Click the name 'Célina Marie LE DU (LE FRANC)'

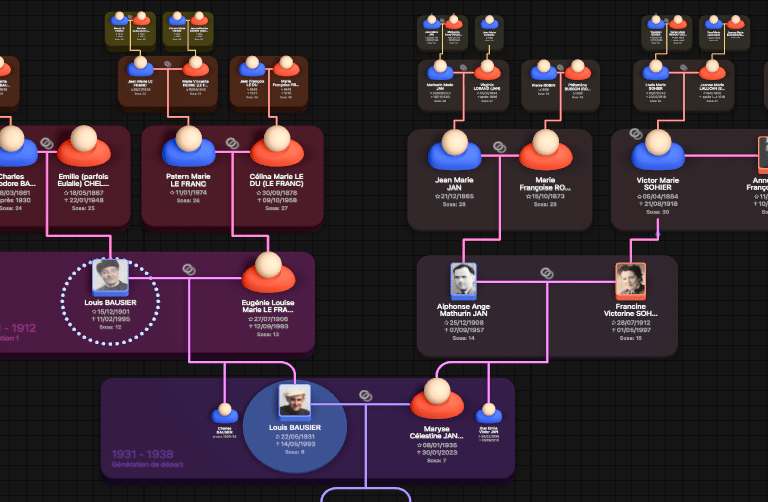(277, 180)
